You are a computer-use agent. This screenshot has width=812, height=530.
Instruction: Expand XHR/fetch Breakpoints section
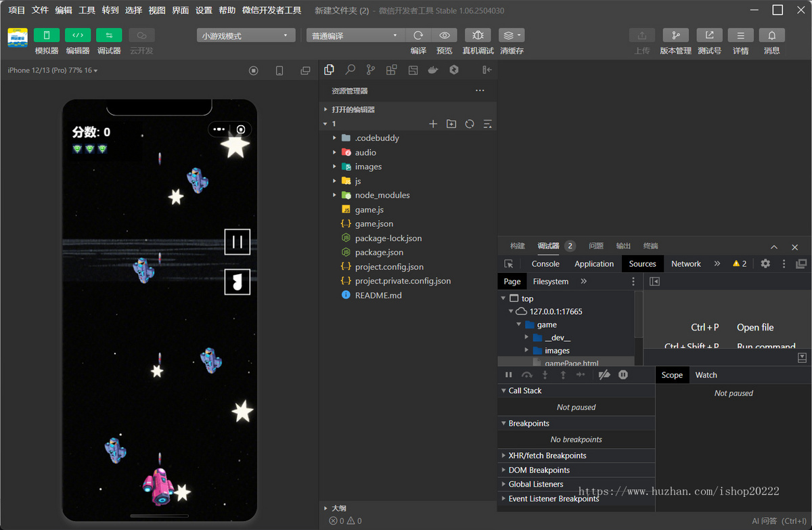(x=577, y=456)
